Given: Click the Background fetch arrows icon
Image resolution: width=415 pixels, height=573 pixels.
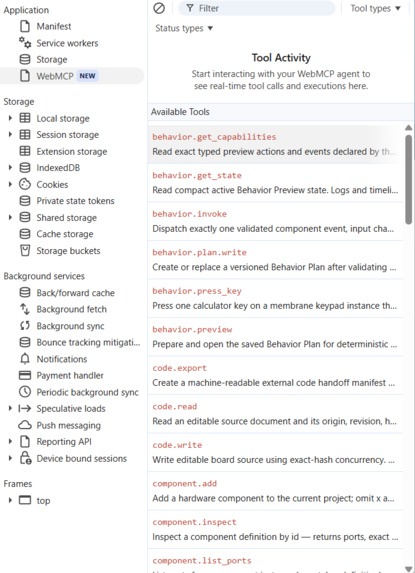Looking at the screenshot, I should (x=25, y=309).
